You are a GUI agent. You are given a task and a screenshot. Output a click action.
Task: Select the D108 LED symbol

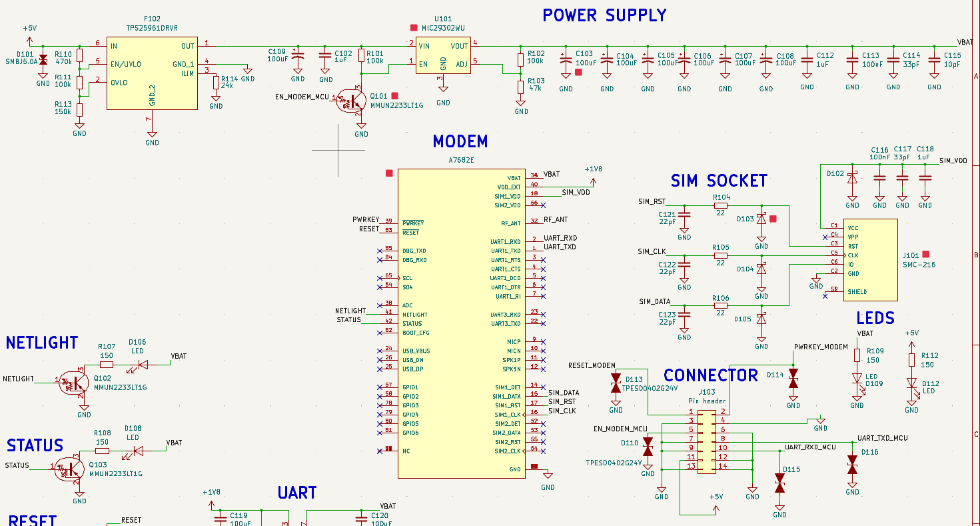click(138, 451)
